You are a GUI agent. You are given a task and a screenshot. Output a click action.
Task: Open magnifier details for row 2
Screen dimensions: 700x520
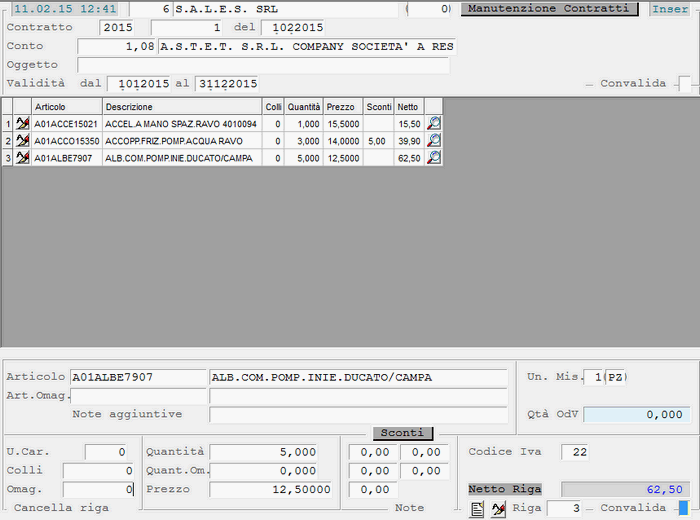point(434,141)
